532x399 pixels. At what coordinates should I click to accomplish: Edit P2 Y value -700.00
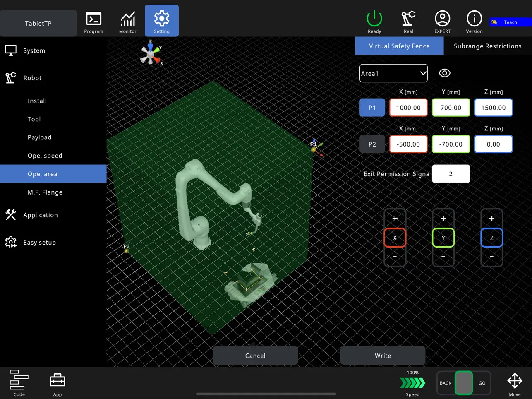click(x=451, y=144)
